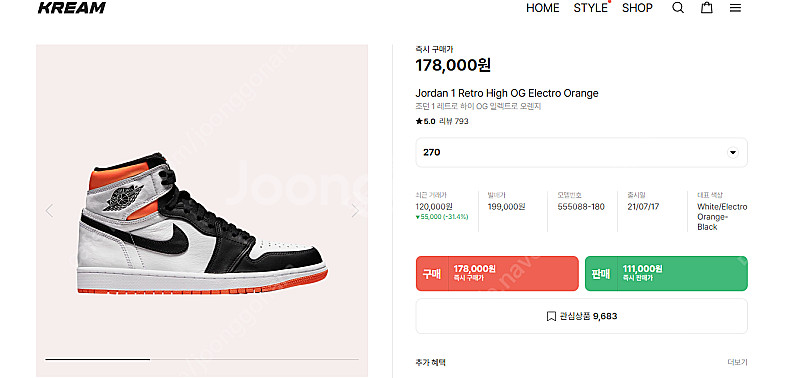Show previous product image arrow
The width and height of the screenshot is (800, 378).
tap(49, 211)
